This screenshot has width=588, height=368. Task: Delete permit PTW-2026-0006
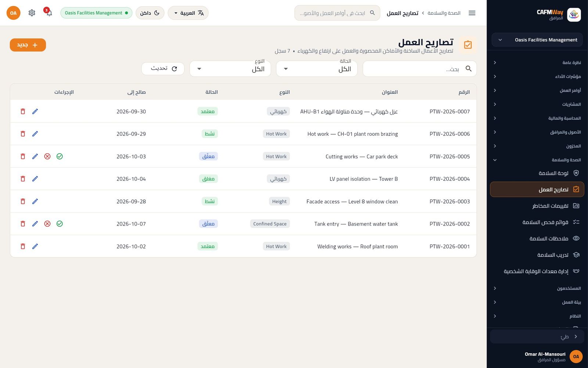(x=23, y=134)
